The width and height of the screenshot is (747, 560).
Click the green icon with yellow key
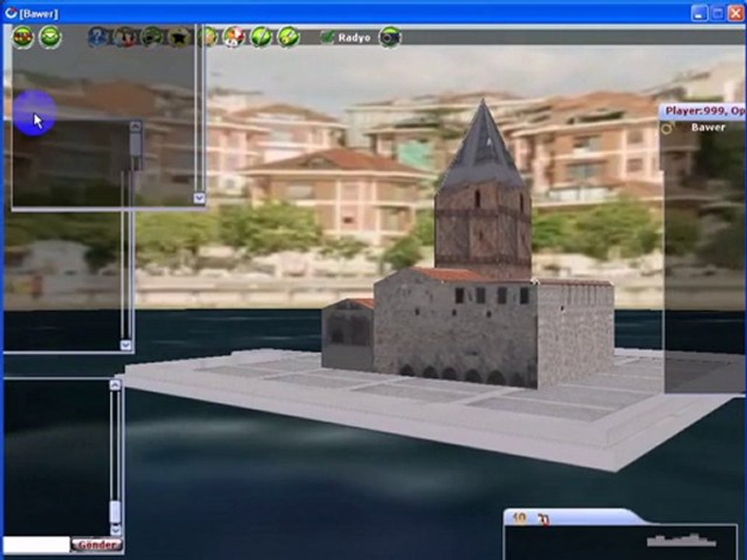click(x=288, y=37)
